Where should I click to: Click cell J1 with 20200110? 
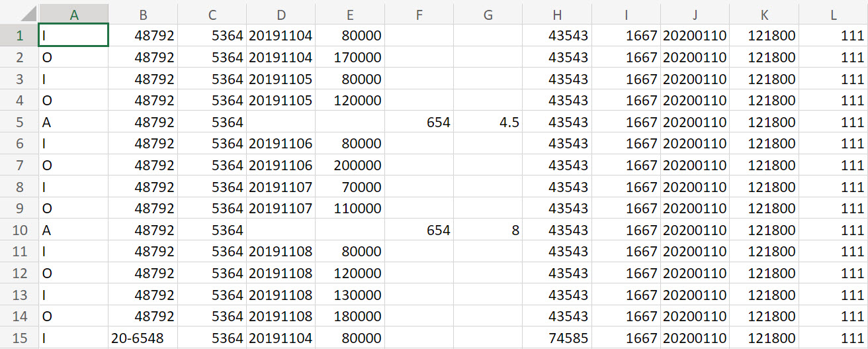coord(695,36)
